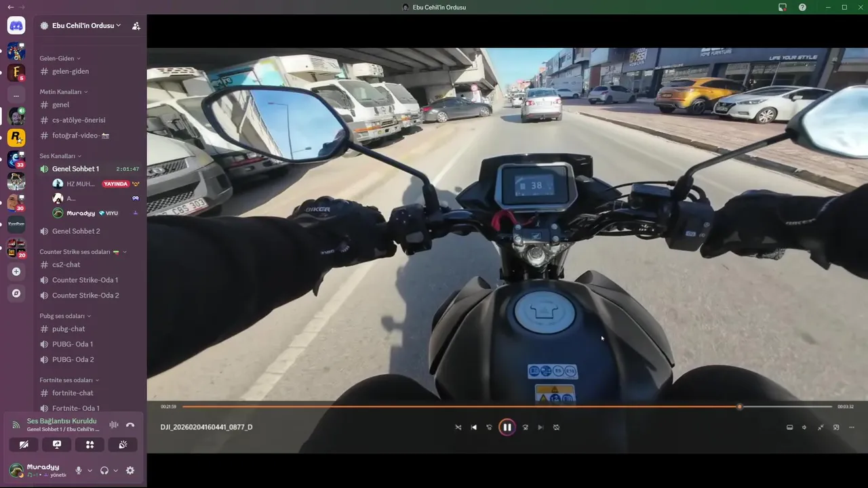
Task: Open the fortnite-chat channel
Action: coord(90,393)
